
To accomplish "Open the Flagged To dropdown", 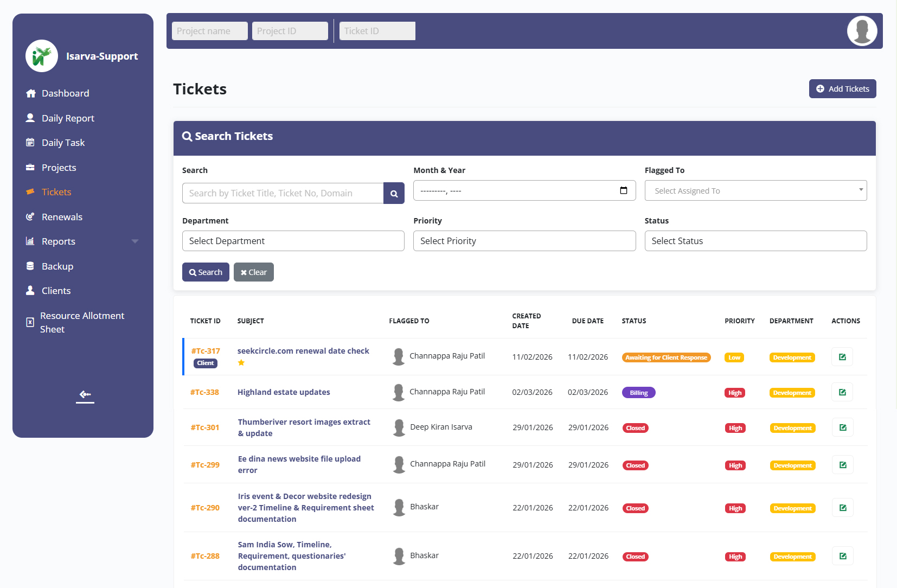I will [x=755, y=190].
